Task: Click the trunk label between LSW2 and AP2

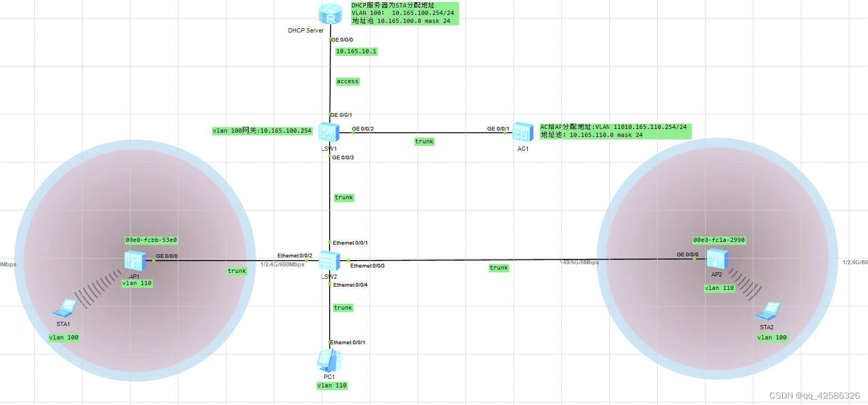Action: (x=499, y=268)
